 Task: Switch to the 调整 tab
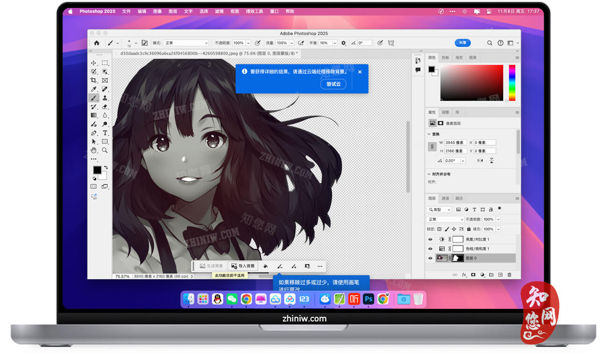[445, 112]
